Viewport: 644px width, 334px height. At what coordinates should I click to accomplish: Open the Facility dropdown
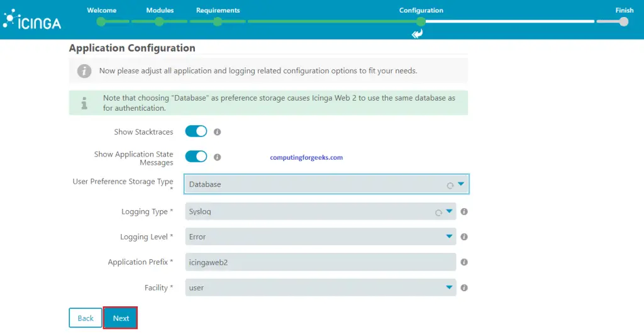coord(320,287)
